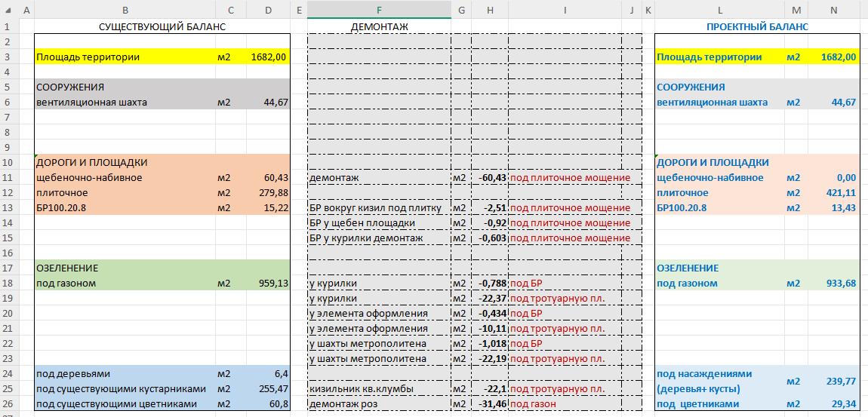Click the yellow 'Площадь территории' cell in column B
868x417 pixels.
[x=125, y=57]
